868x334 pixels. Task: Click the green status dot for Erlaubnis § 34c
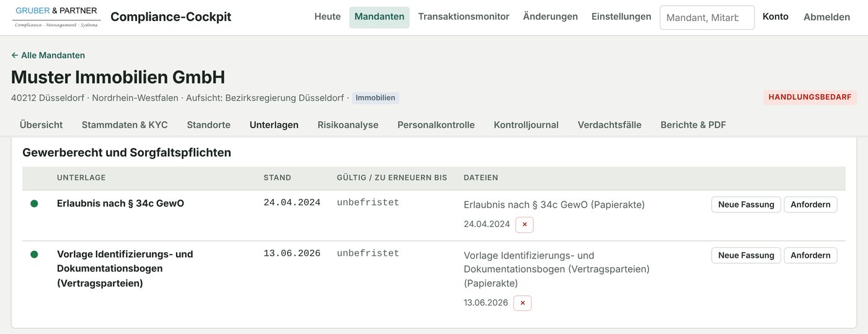pos(34,203)
